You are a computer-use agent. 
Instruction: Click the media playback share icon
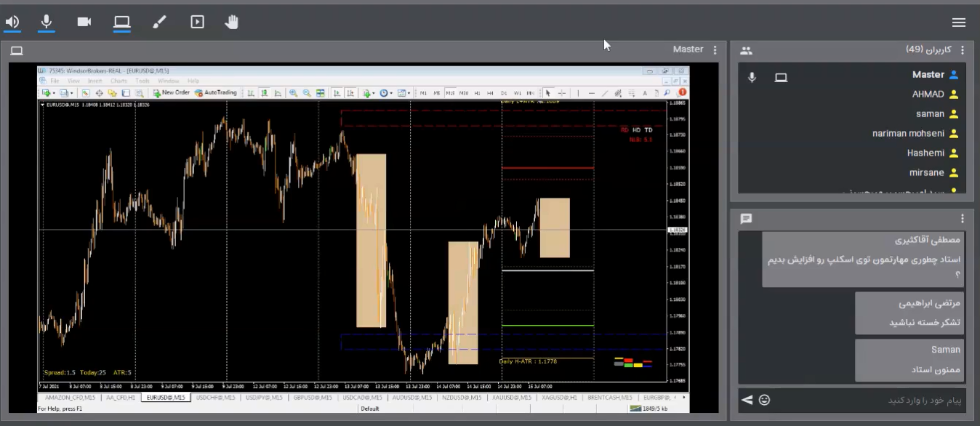pyautogui.click(x=197, y=22)
